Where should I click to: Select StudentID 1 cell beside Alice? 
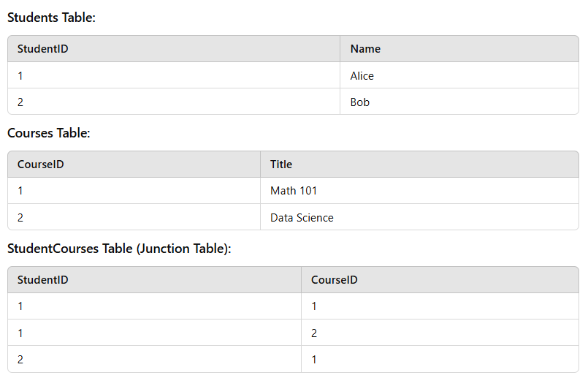(174, 75)
